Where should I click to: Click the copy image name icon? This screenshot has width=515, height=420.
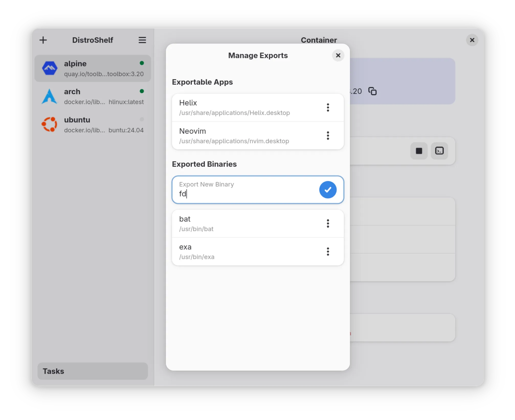[372, 91]
